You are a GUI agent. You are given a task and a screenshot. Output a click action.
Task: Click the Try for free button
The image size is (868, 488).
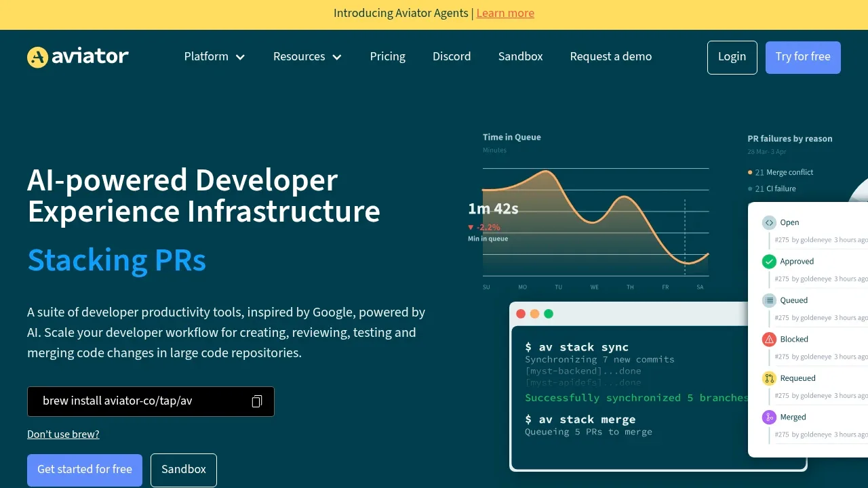tap(803, 58)
